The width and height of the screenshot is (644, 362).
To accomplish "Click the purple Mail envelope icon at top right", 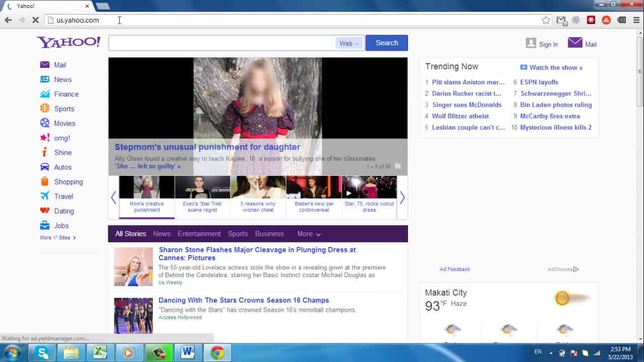I will tap(575, 43).
